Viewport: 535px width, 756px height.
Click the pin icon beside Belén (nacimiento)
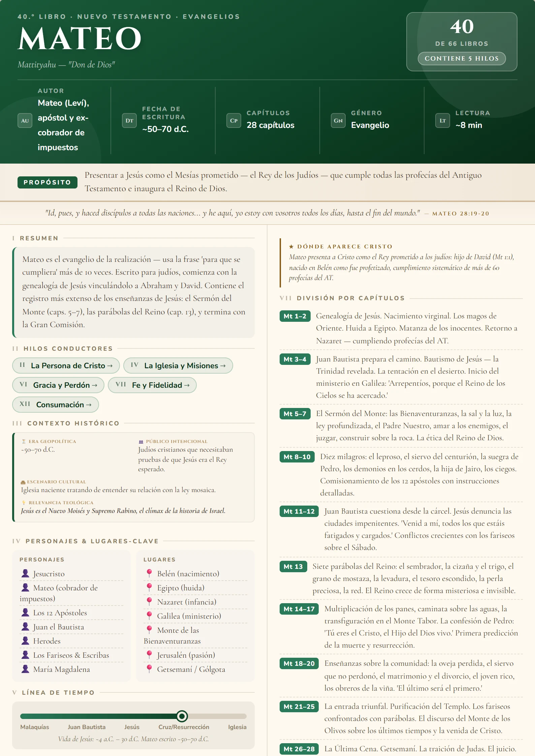(149, 573)
